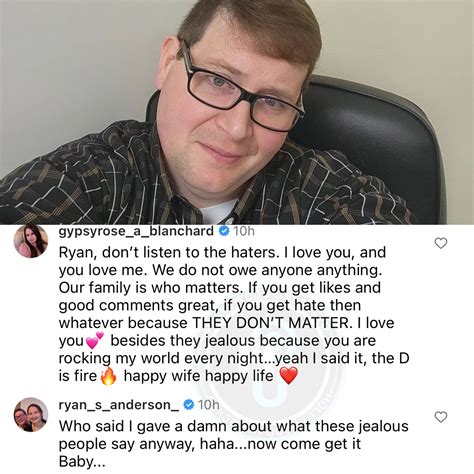
Task: Tap the two pink hearts emoji
Action: pyautogui.click(x=95, y=340)
